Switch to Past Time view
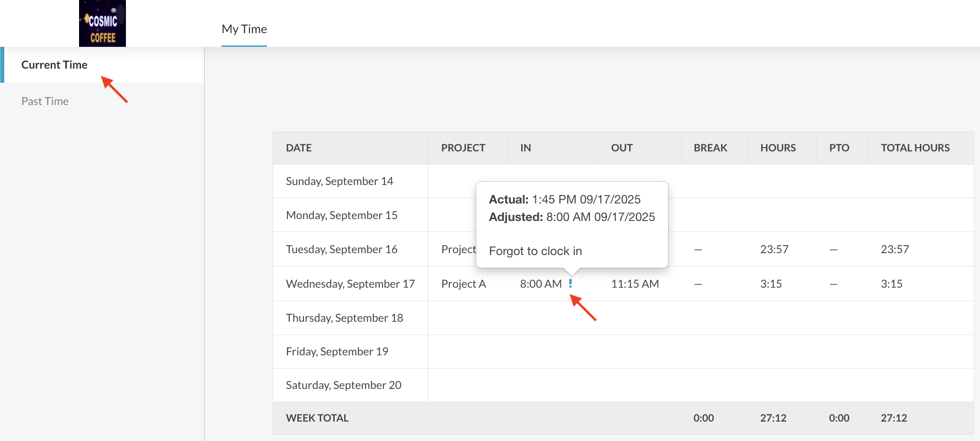 pos(45,101)
